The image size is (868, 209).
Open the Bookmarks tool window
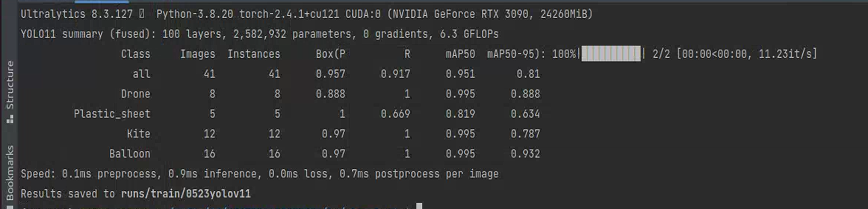[10, 173]
